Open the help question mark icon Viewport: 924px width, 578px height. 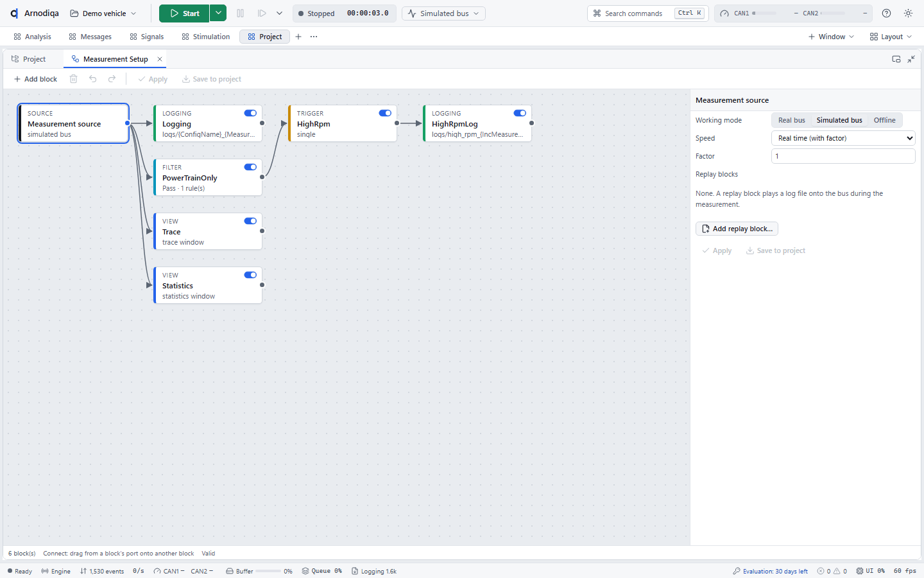(x=886, y=13)
